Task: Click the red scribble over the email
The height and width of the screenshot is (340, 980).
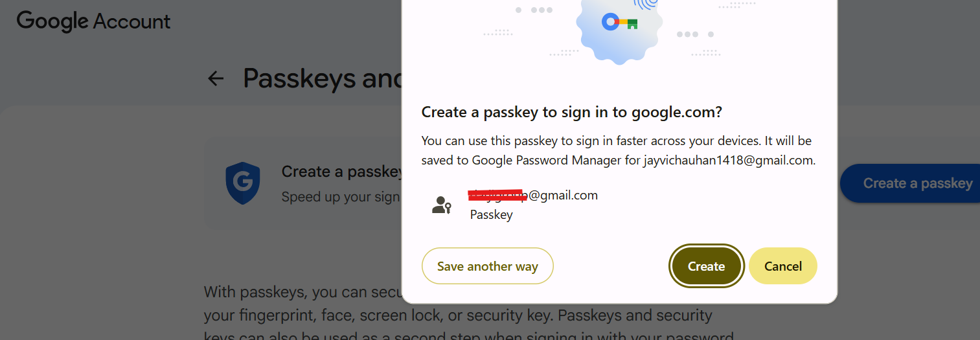Action: [497, 195]
